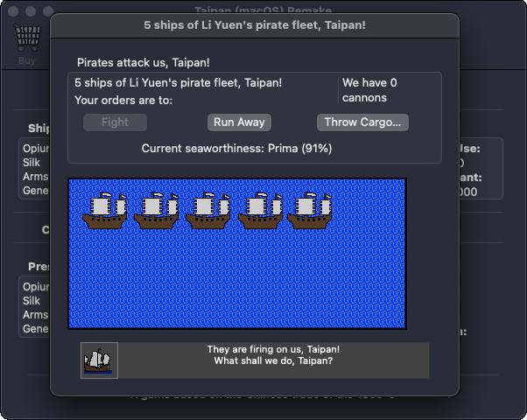Click the current seaworthiness Prima status line
527x420 pixels.
pyautogui.click(x=236, y=149)
